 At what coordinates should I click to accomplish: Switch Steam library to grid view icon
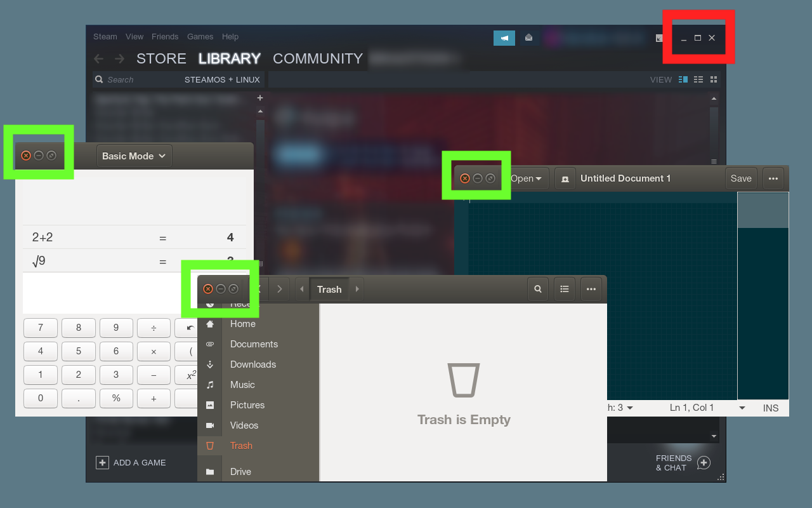pos(714,79)
